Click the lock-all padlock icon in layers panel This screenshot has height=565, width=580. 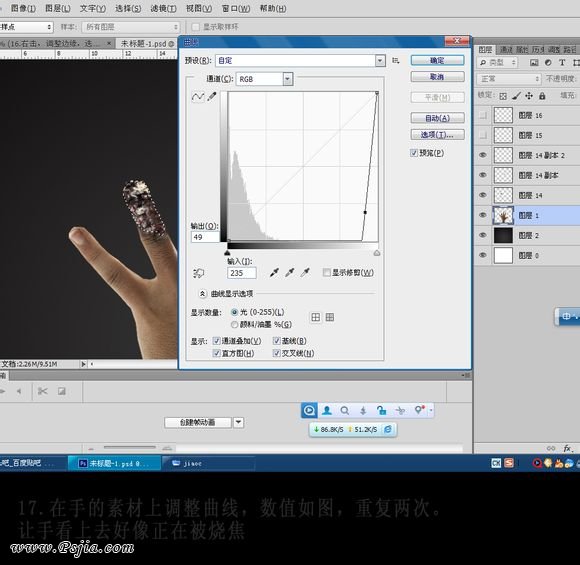(x=542, y=96)
